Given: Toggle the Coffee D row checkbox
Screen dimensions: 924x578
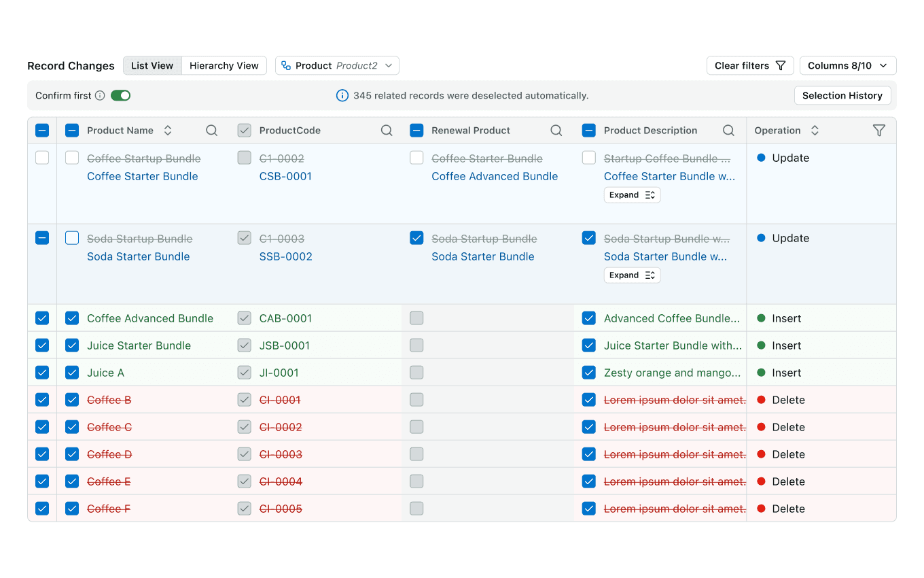Looking at the screenshot, I should click(x=42, y=454).
